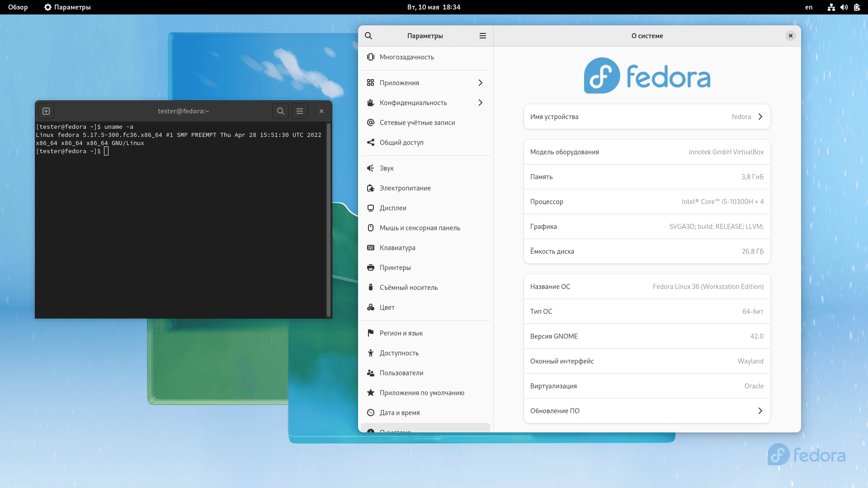Click the terminal search icon
The image size is (868, 488).
[x=281, y=111]
